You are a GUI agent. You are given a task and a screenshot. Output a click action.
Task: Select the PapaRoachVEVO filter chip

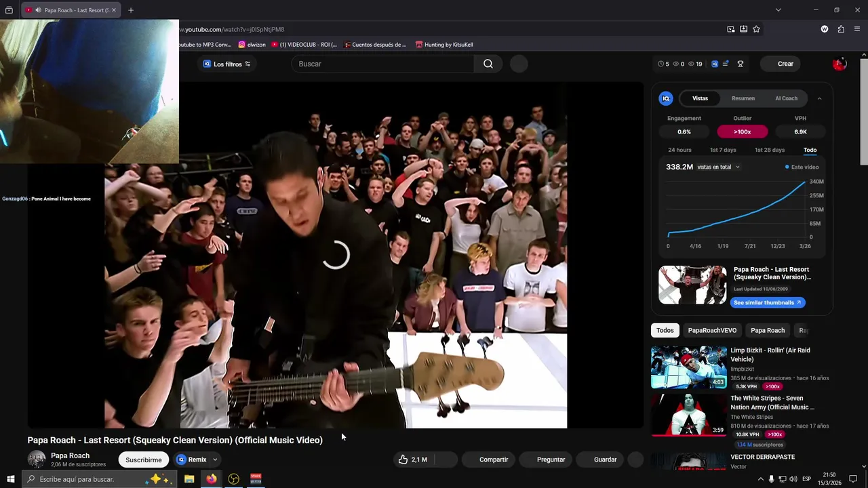tap(712, 330)
